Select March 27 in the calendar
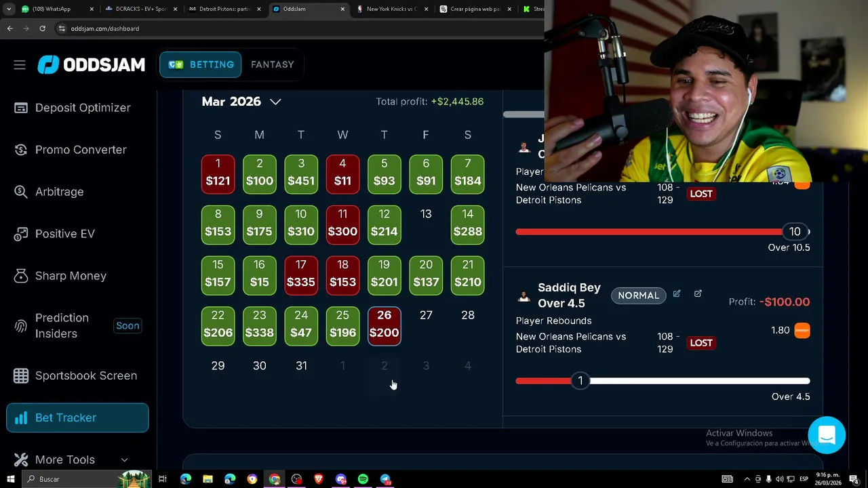This screenshot has height=488, width=868. [x=426, y=315]
